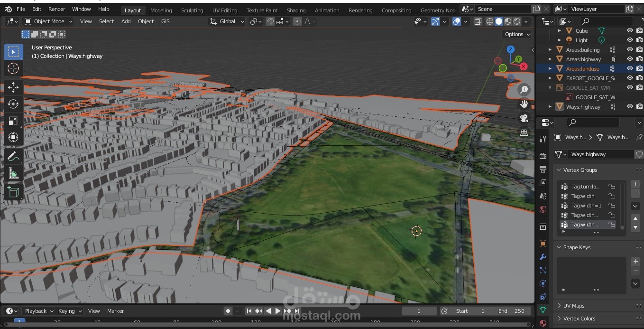Pick the Annotate tool
This screenshot has height=329, width=644.
tap(13, 156)
